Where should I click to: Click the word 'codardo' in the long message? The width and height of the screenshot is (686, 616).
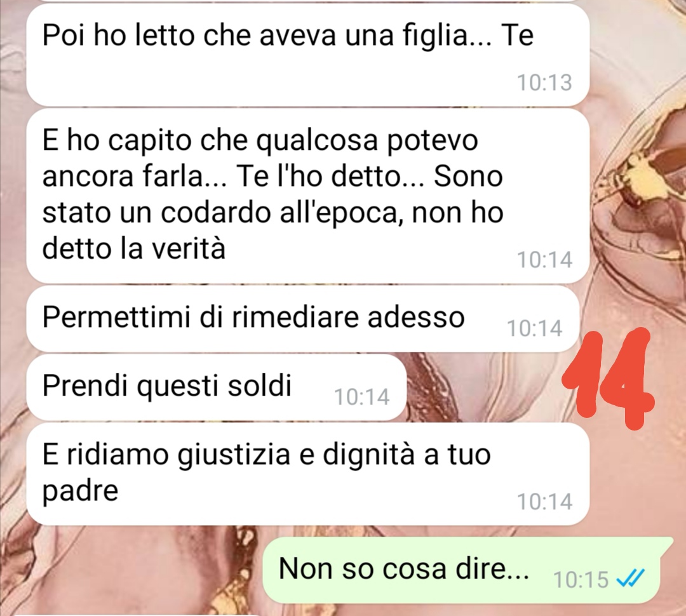coord(215,213)
